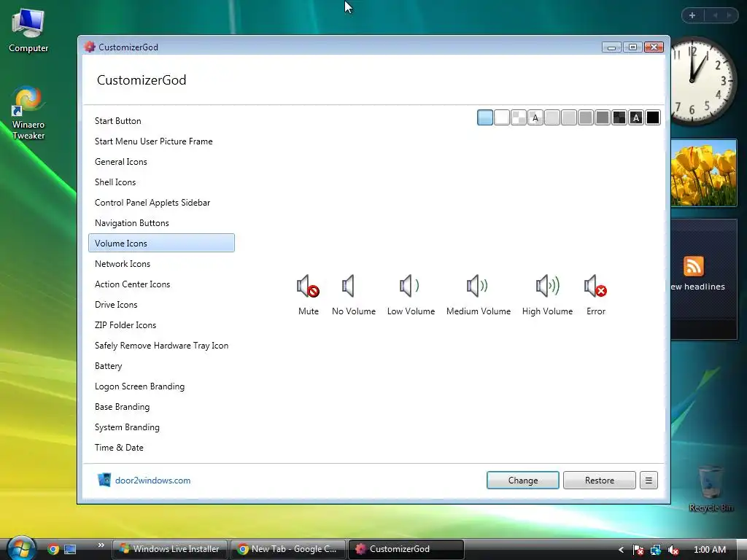Image resolution: width=747 pixels, height=560 pixels.
Task: Choose the solid black background swatch
Action: coord(653,117)
